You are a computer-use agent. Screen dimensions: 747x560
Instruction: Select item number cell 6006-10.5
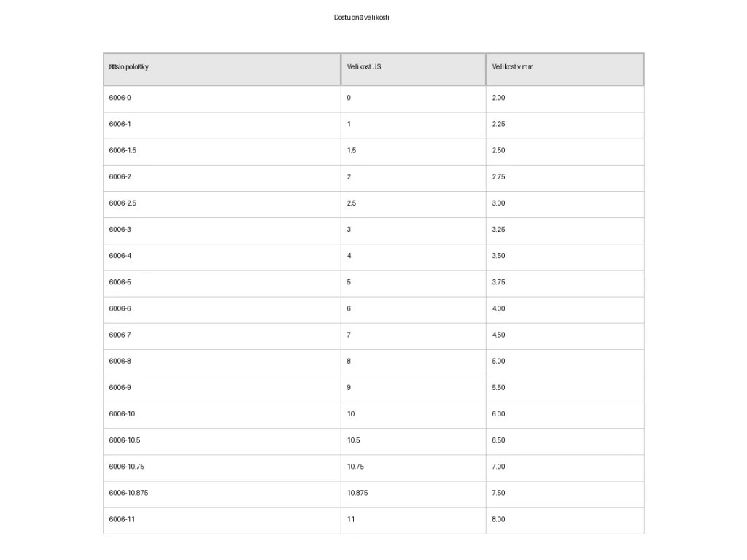coord(125,440)
